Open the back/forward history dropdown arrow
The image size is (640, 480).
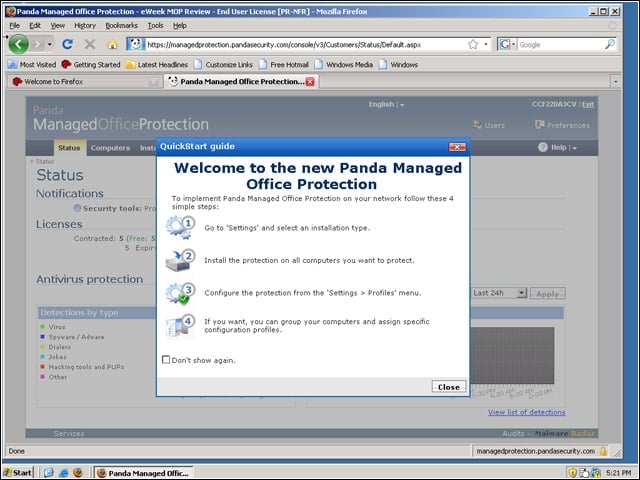pos(50,44)
